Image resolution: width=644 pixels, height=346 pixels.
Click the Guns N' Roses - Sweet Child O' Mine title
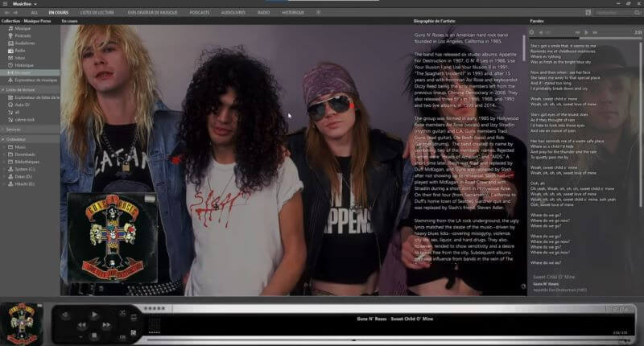coord(394,319)
